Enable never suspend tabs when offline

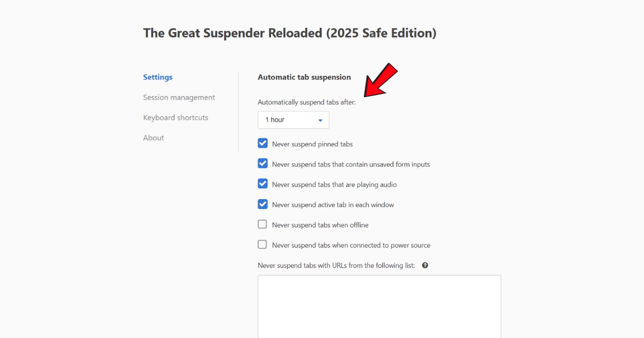click(x=262, y=224)
